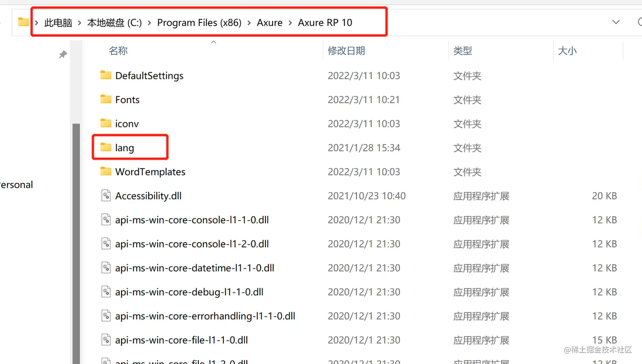
Task: Click the api-ms-win-core-console-l1-2-0.dll file icon
Action: (x=106, y=244)
